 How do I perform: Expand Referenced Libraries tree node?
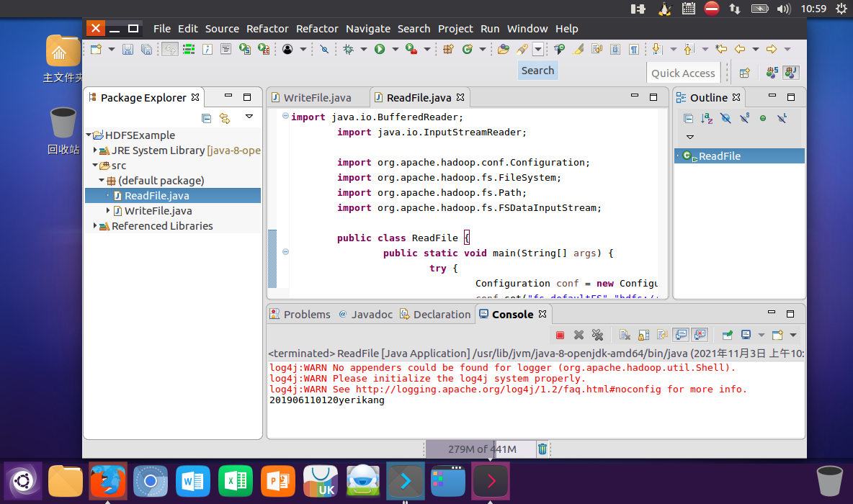tap(96, 226)
